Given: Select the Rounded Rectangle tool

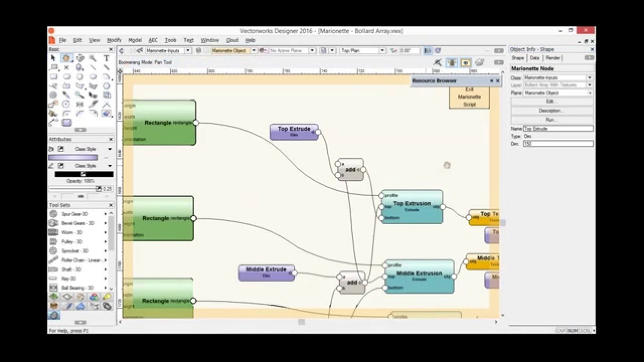Looking at the screenshot, I should (67, 77).
